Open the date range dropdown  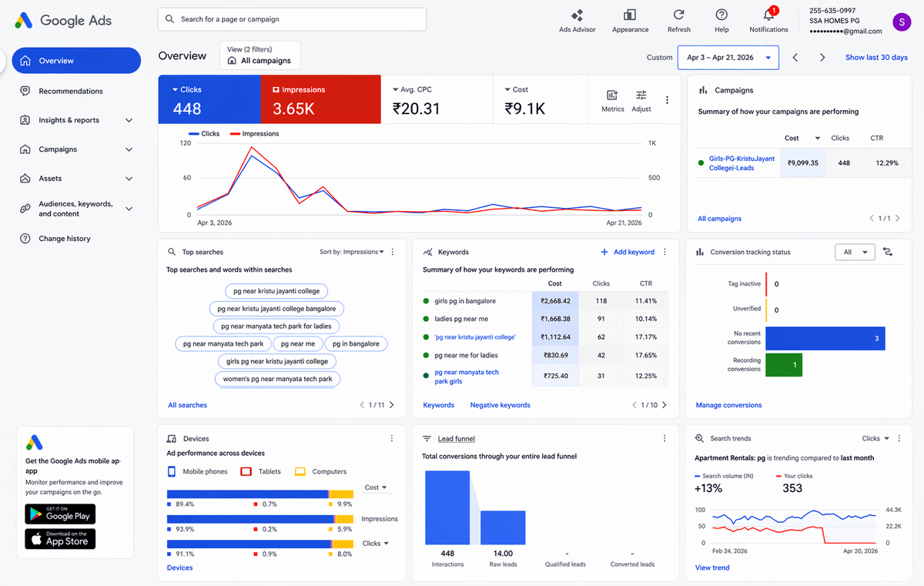coord(728,58)
